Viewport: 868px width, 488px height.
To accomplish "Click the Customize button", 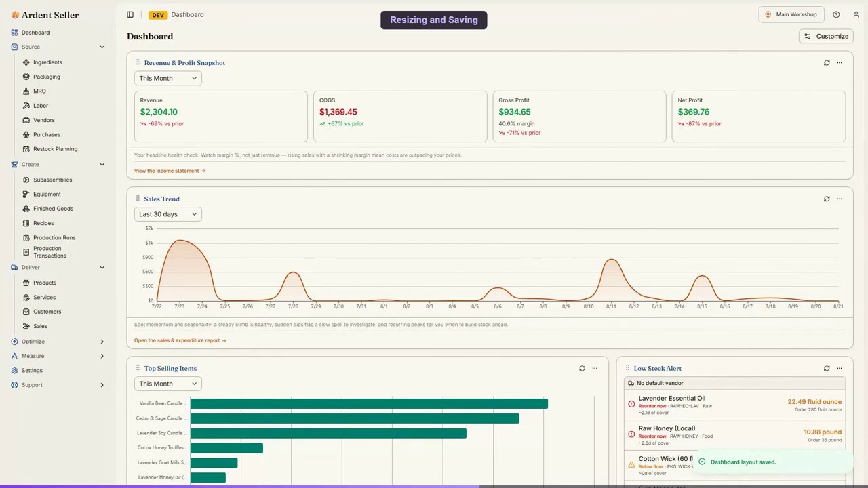I will click(826, 36).
